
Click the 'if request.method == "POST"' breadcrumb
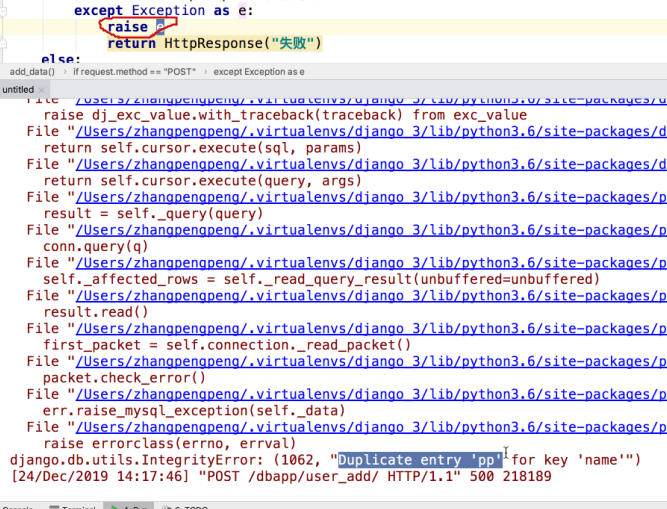pos(134,72)
